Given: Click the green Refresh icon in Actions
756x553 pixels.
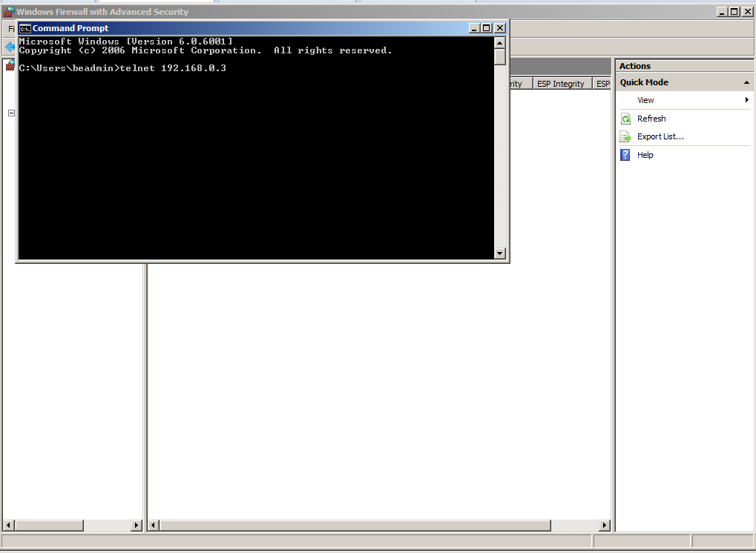Looking at the screenshot, I should point(625,119).
